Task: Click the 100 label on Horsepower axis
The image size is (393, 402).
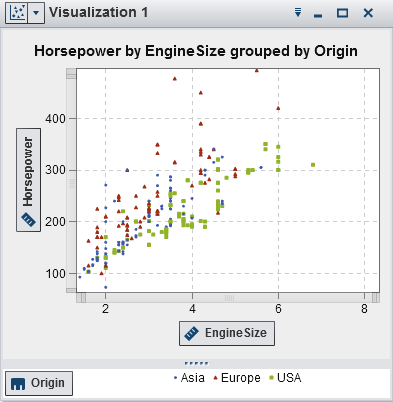Action: click(x=55, y=274)
